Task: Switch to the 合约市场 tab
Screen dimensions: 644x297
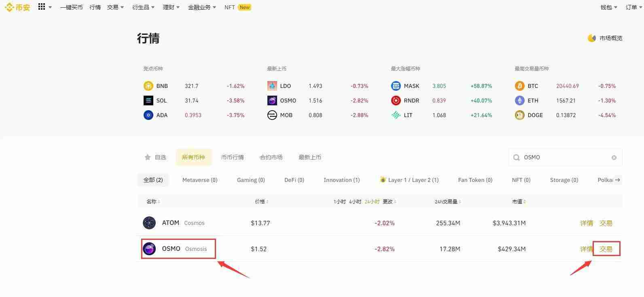Action: [x=271, y=157]
